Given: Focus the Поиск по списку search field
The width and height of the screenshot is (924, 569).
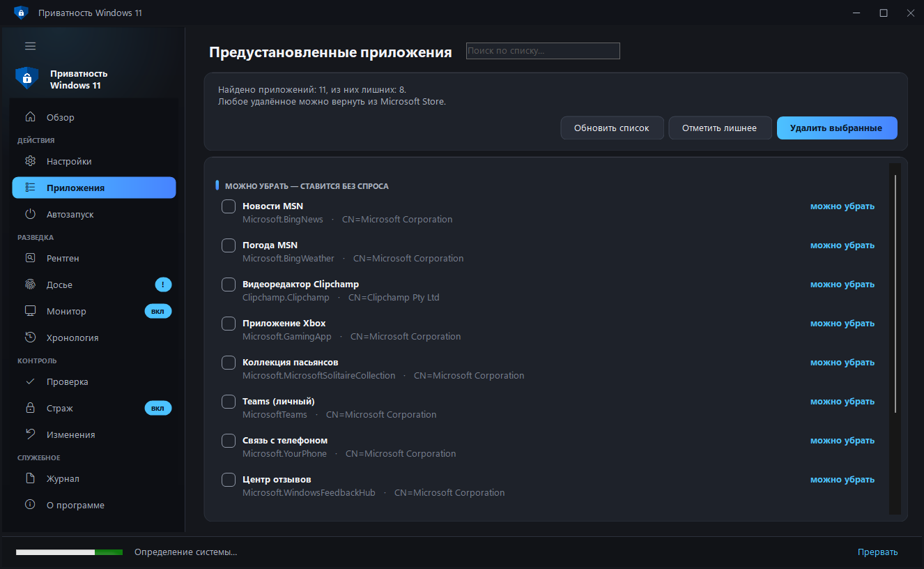Looking at the screenshot, I should coord(543,51).
